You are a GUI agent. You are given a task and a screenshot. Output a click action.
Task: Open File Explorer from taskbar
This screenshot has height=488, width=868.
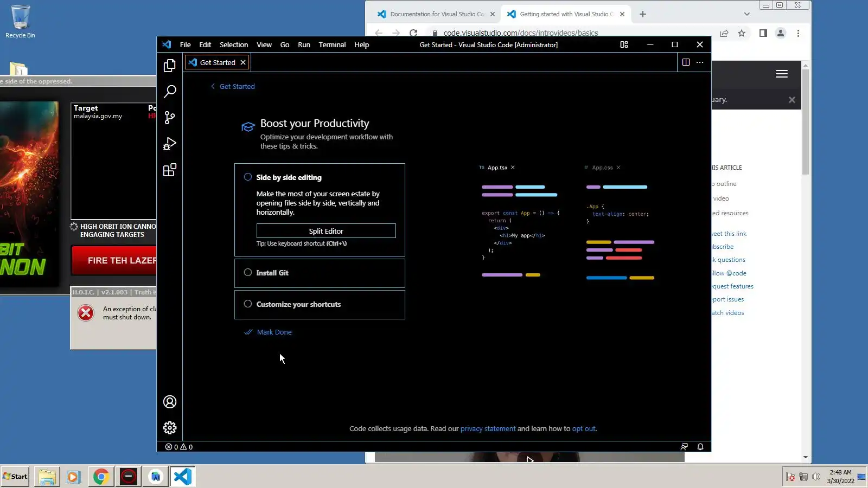coord(47,477)
